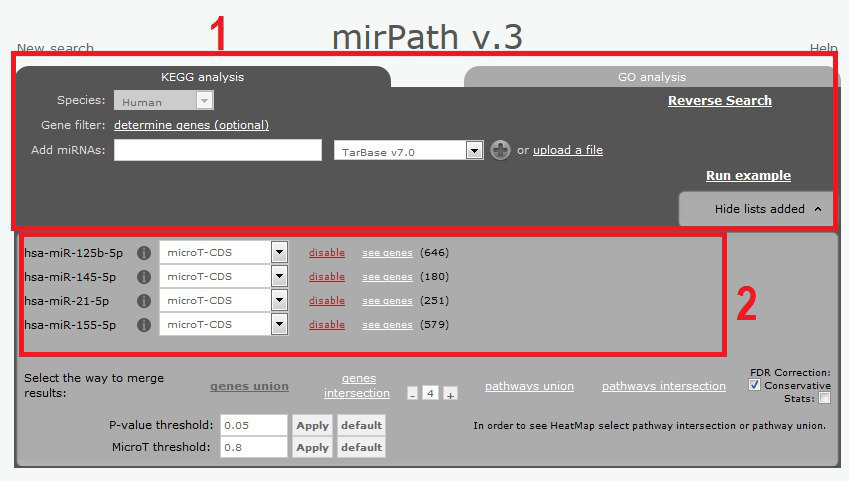
Task: Open microT-CDS dropdown for hsa-miR-125b-5p
Action: point(279,253)
